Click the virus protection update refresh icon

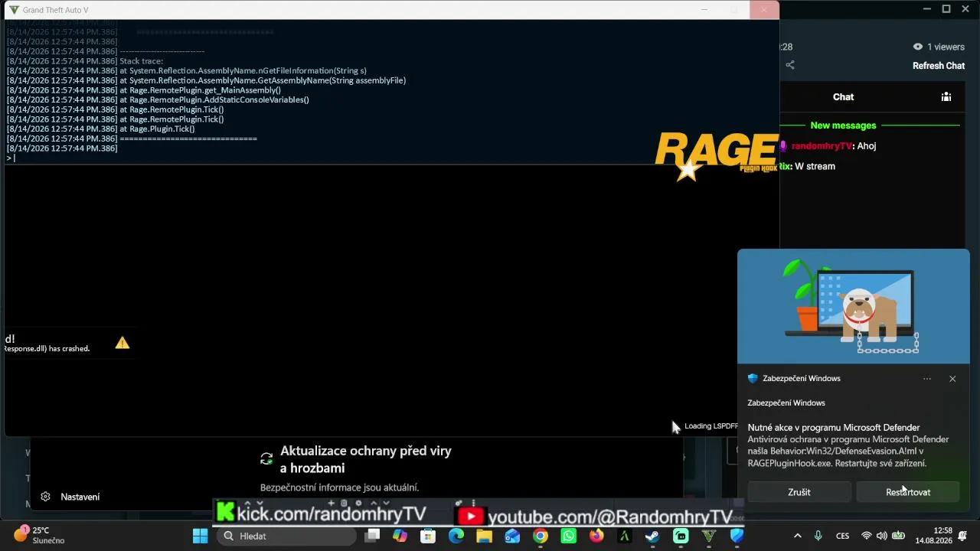click(x=266, y=458)
